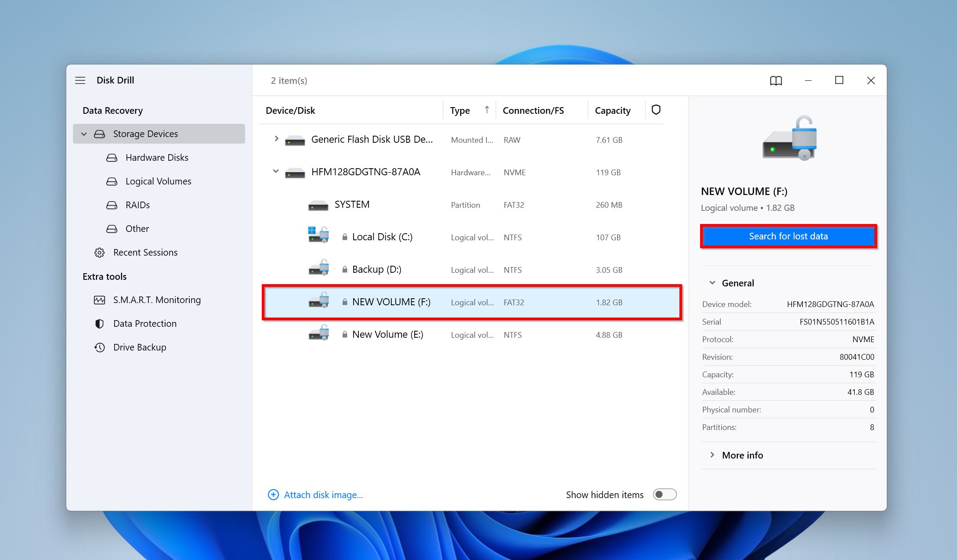Click the NEW VOLUME (F:) drive icon in list

(319, 300)
